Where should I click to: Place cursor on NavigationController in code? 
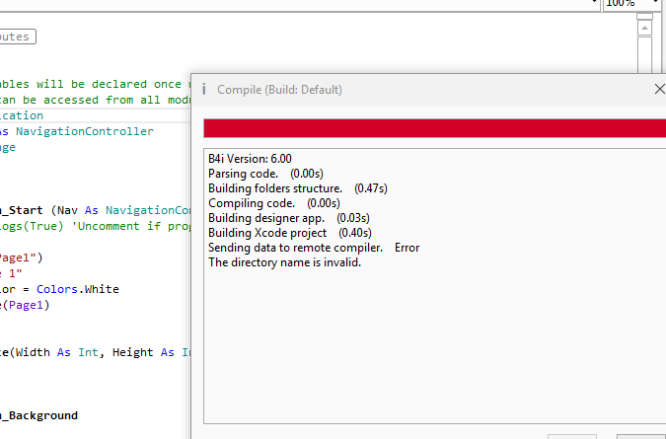tap(99, 131)
